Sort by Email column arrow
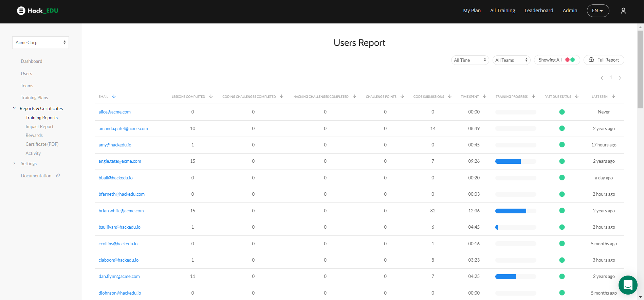 pyautogui.click(x=114, y=96)
